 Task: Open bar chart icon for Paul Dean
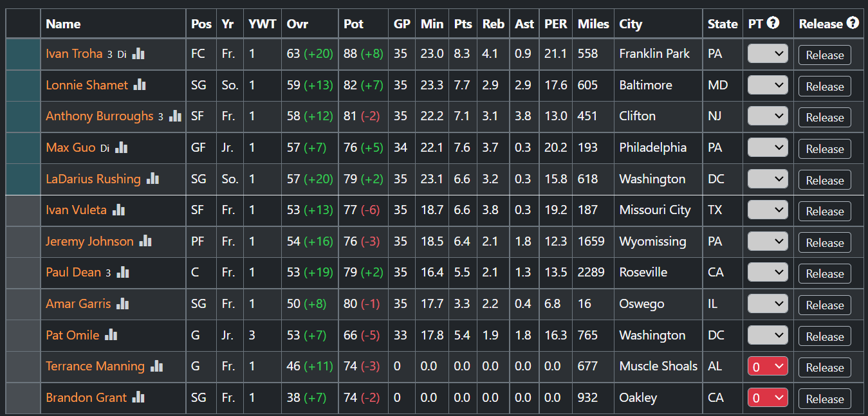tap(123, 273)
